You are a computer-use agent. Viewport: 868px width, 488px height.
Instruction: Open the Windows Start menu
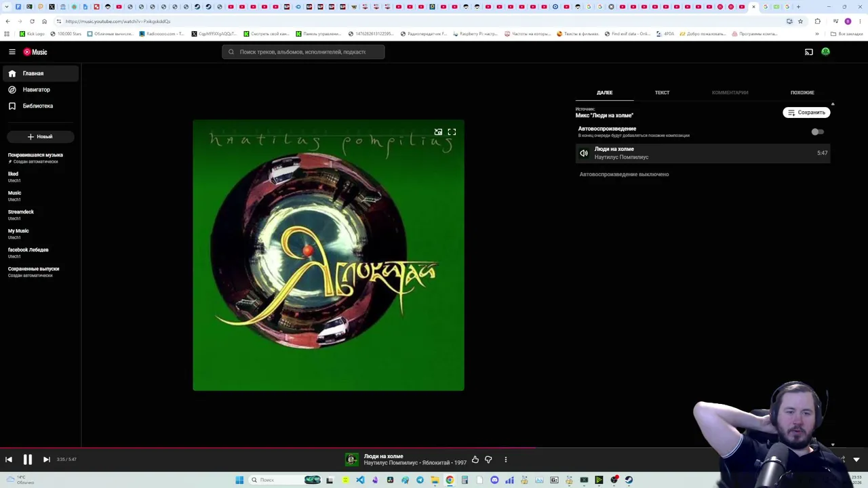(x=239, y=480)
